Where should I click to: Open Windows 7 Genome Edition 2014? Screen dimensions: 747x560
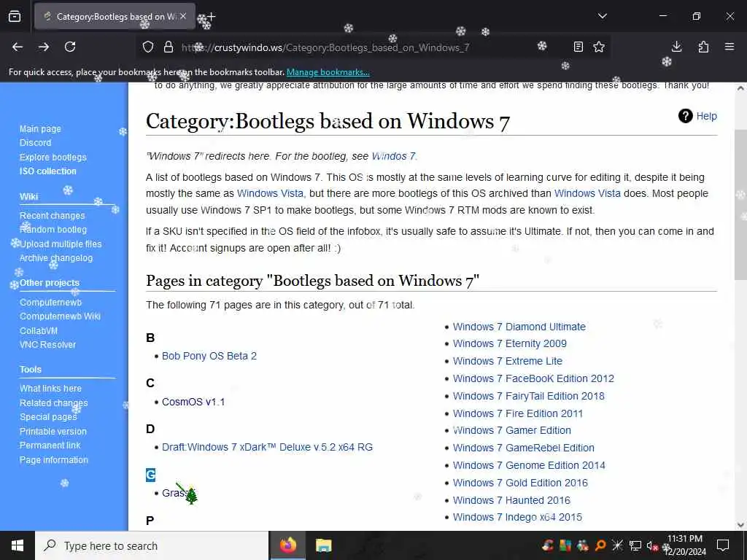pos(530,465)
